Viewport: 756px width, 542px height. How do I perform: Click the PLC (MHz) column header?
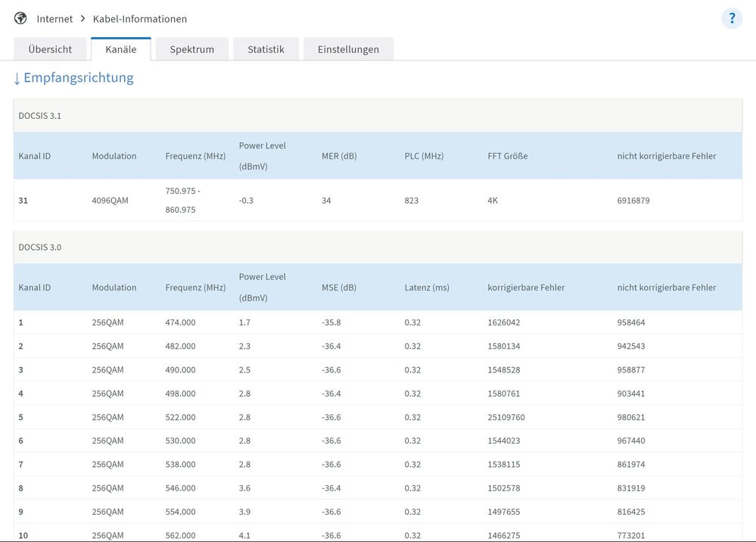point(424,156)
